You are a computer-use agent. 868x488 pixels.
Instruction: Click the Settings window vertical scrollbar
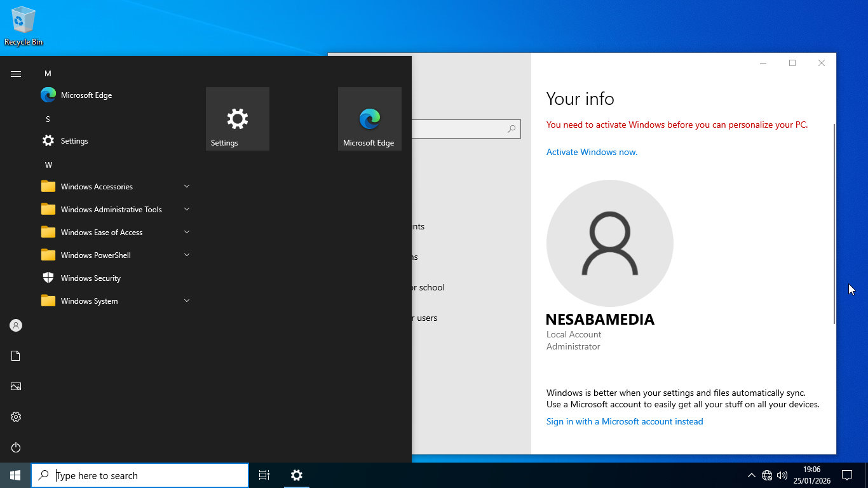834,222
